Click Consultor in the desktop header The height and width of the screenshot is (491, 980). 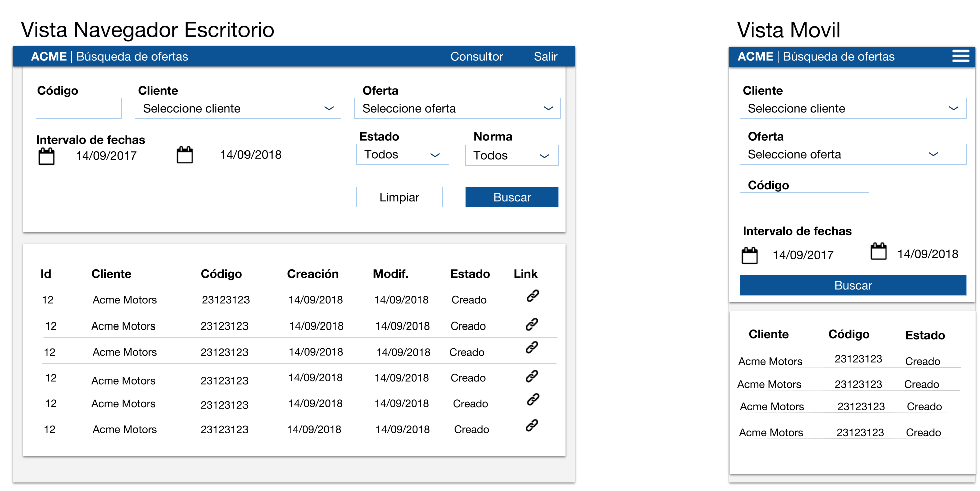click(x=476, y=57)
